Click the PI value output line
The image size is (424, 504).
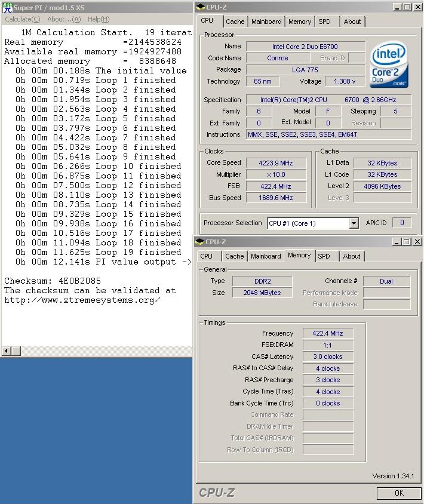pos(103,262)
